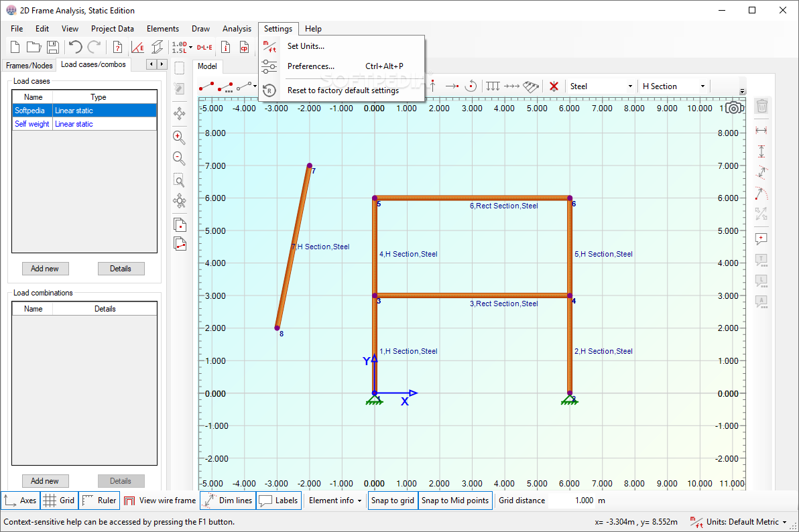Open a project using the folder icon
Viewport: 799px width, 532px height.
pyautogui.click(x=34, y=47)
